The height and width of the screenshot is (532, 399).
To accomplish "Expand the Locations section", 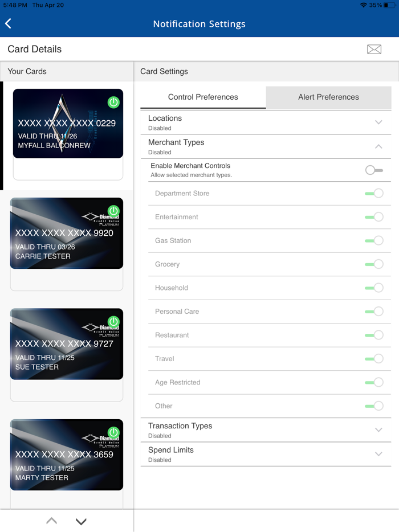I will (378, 122).
